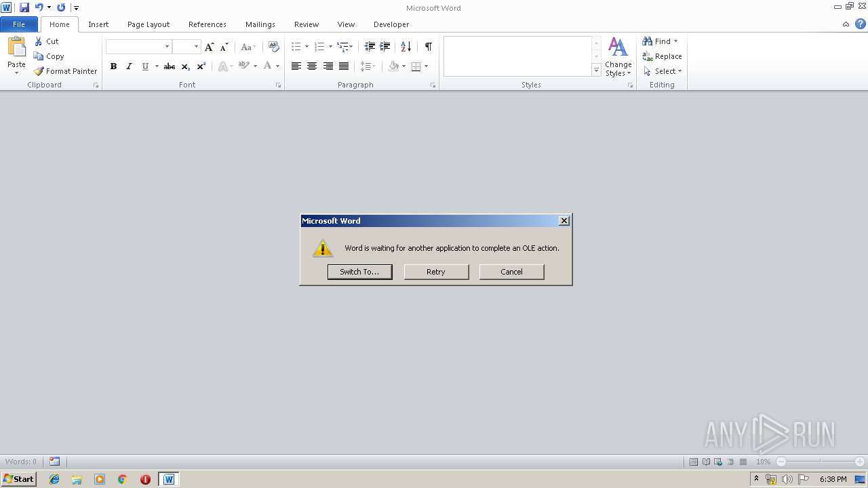Image resolution: width=868 pixels, height=488 pixels.
Task: Click the Words: 0 status bar entry
Action: coord(21,462)
